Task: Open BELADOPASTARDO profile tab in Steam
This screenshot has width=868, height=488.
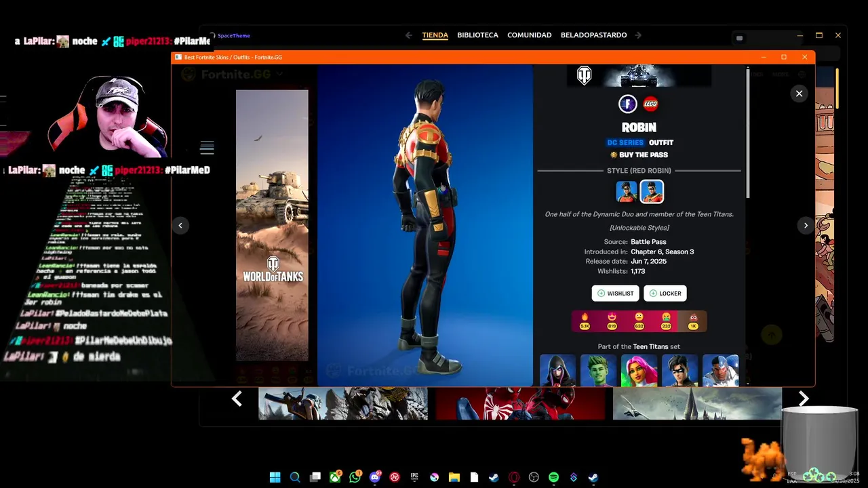Action: 593,35
